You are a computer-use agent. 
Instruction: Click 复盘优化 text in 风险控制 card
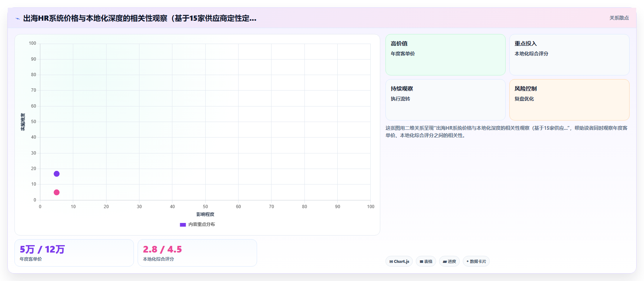pos(524,99)
